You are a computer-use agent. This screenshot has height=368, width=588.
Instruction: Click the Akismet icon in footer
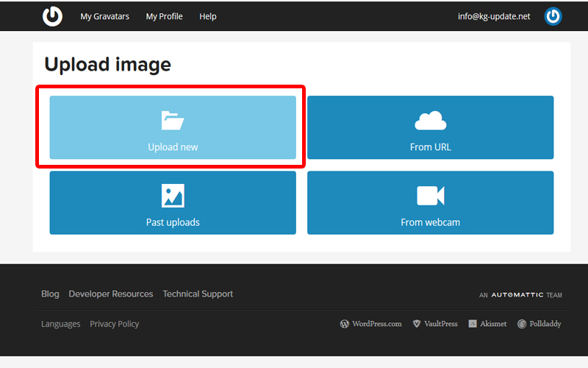473,324
